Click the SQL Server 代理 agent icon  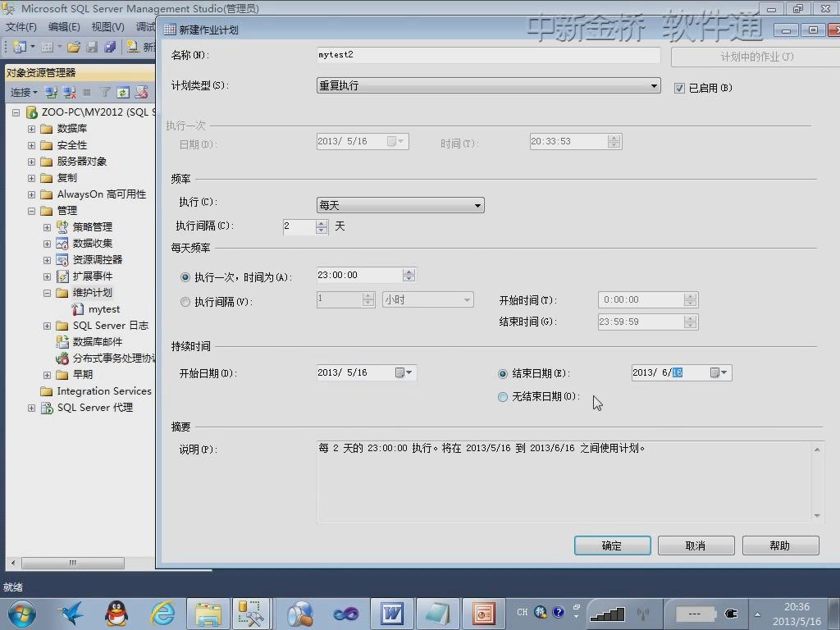(47, 408)
